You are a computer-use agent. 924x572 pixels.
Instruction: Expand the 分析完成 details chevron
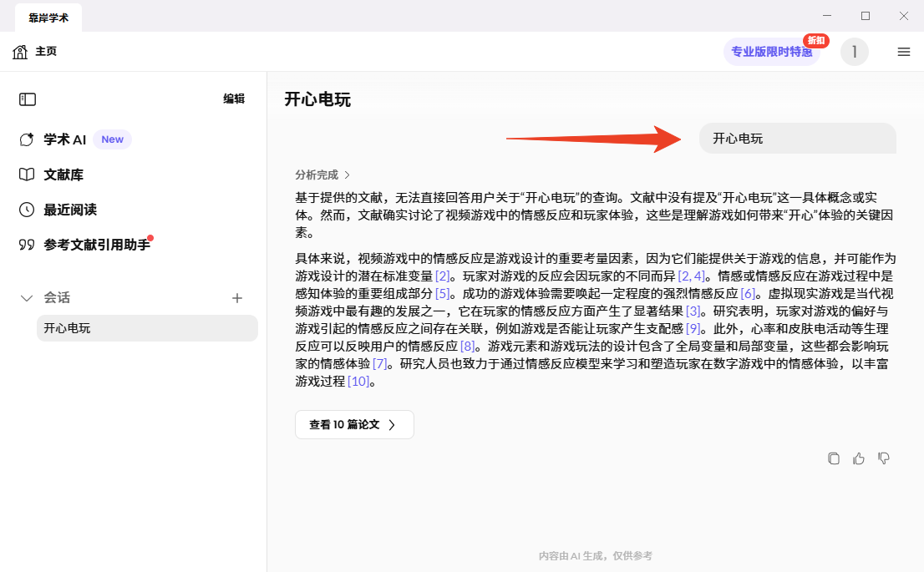pyautogui.click(x=347, y=175)
